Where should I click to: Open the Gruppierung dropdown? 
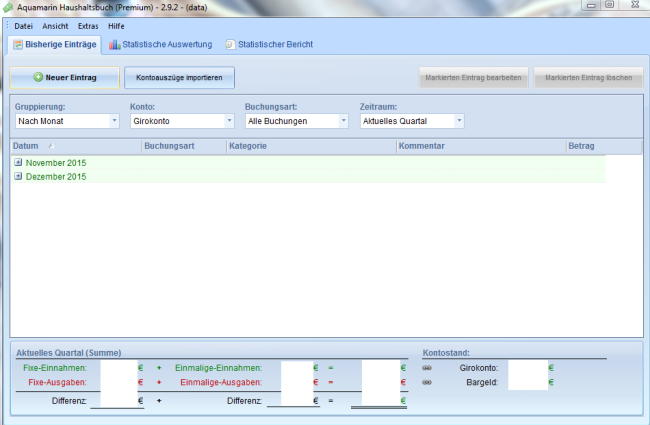[114, 121]
